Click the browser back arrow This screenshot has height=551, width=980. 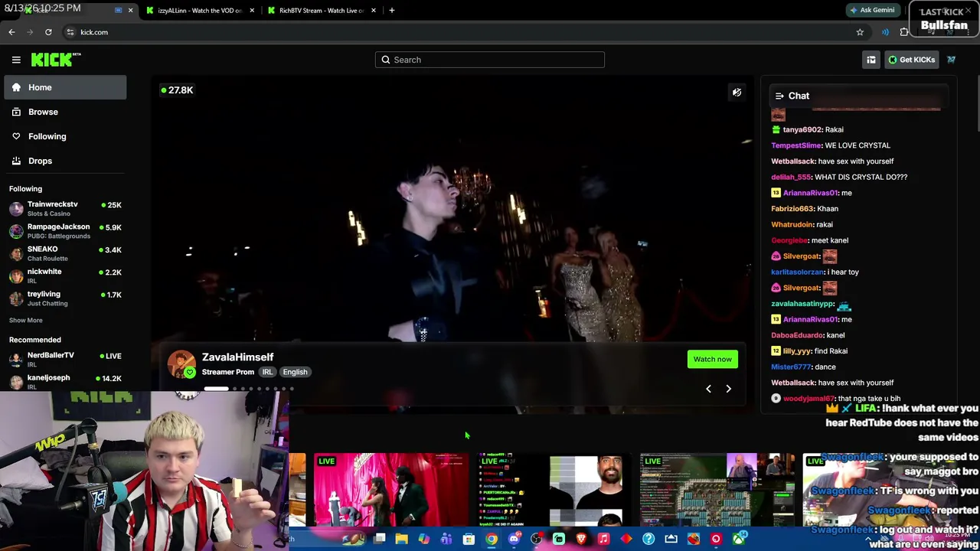(x=11, y=32)
